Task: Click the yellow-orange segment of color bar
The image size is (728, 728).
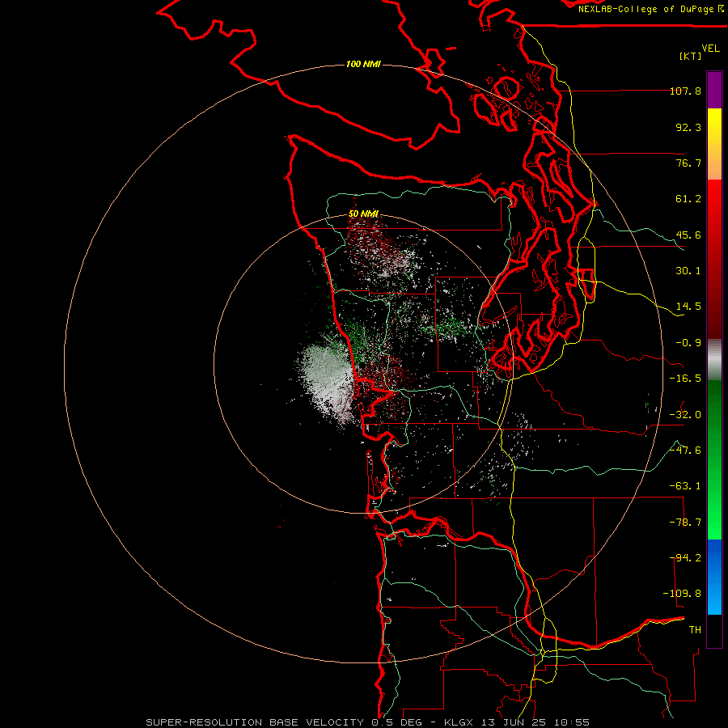Action: (714, 144)
